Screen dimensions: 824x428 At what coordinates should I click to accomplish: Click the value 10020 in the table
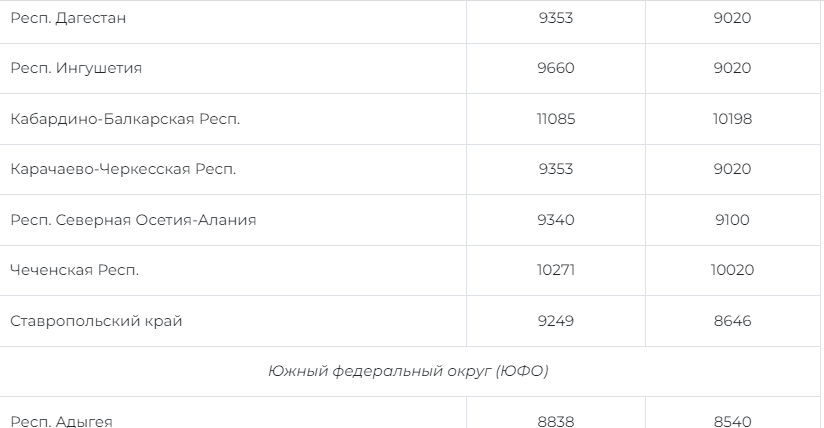coord(732,270)
